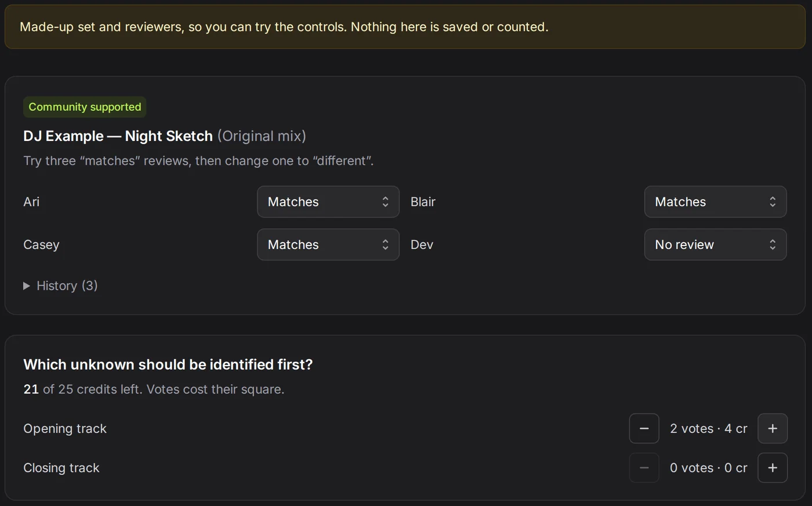Click the Dev reviewer name
This screenshot has width=812, height=506.
coord(422,245)
